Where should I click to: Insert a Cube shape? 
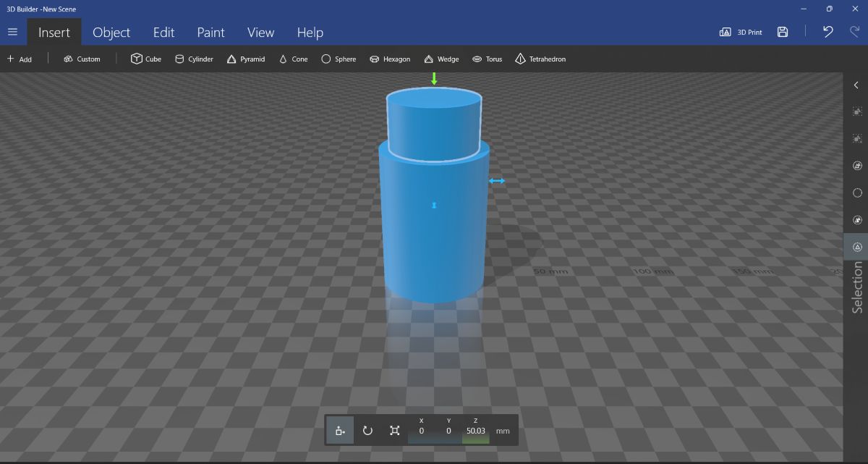tap(145, 59)
